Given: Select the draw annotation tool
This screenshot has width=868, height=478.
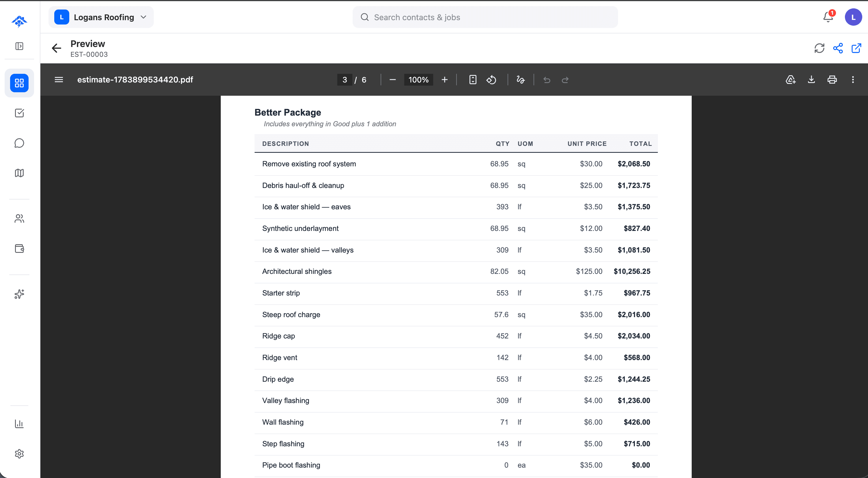Looking at the screenshot, I should point(521,80).
